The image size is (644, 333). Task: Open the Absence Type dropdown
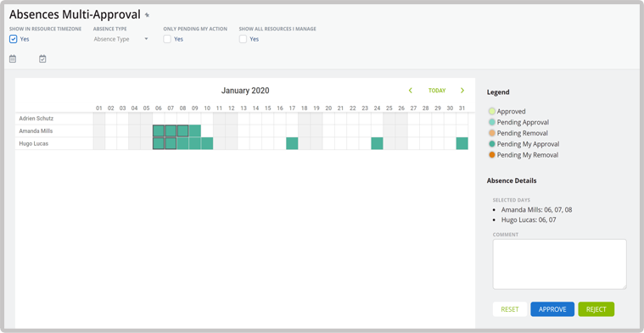[x=120, y=39]
